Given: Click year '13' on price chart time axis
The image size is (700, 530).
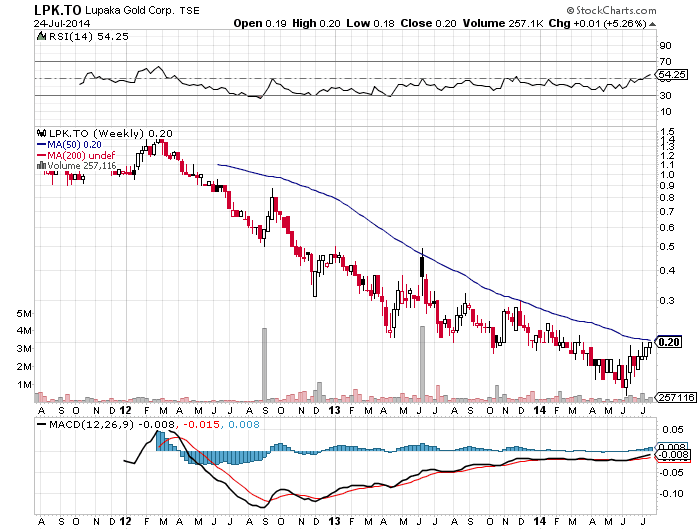Looking at the screenshot, I should [x=334, y=410].
